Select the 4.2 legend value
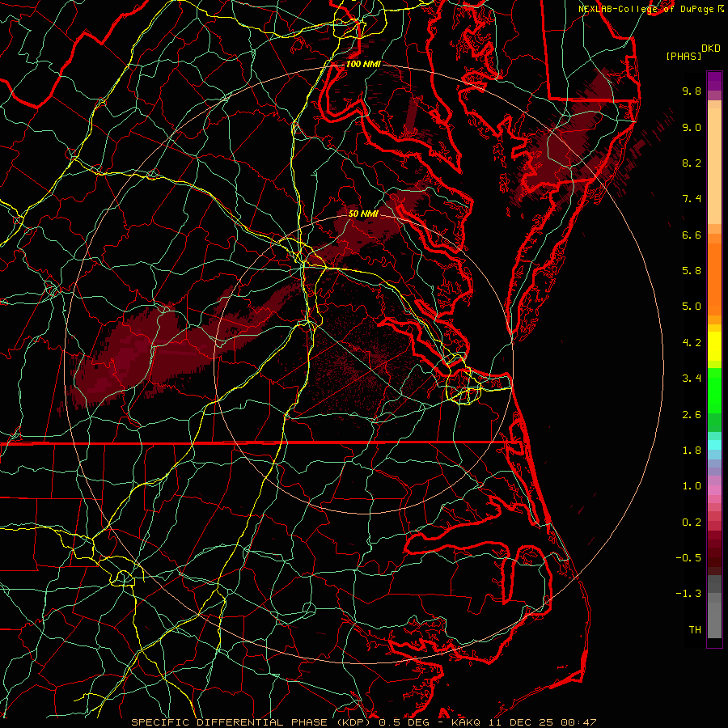Viewport: 728px width, 728px height. (692, 343)
